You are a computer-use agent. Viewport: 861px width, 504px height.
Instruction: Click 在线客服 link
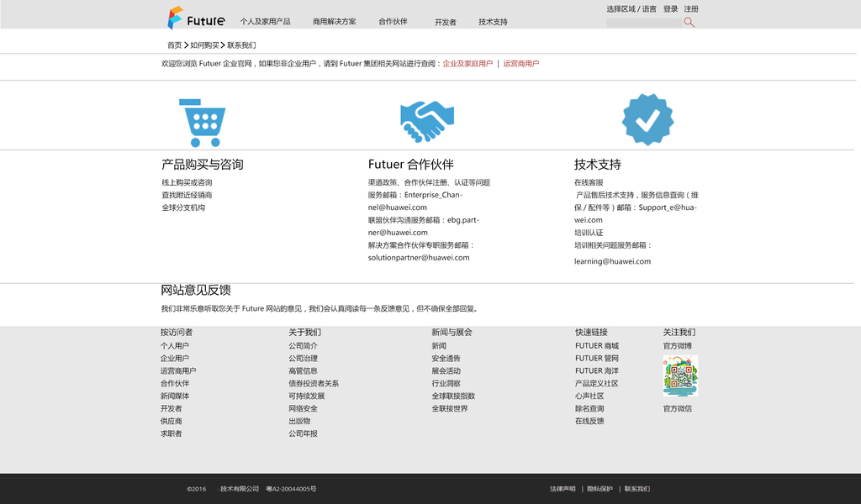(x=589, y=182)
